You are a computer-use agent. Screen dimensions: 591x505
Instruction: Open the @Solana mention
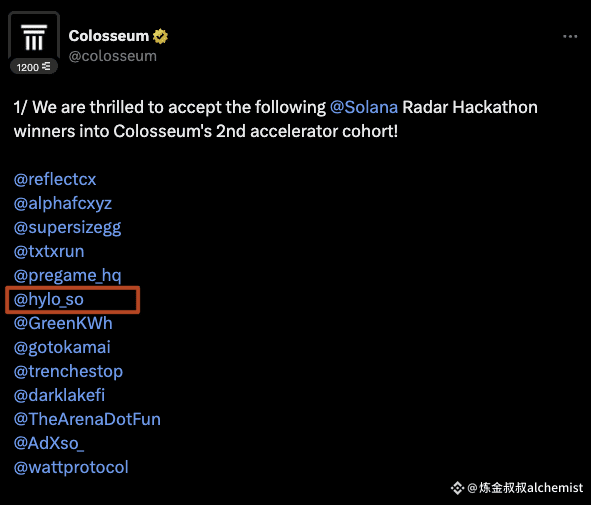pos(364,107)
